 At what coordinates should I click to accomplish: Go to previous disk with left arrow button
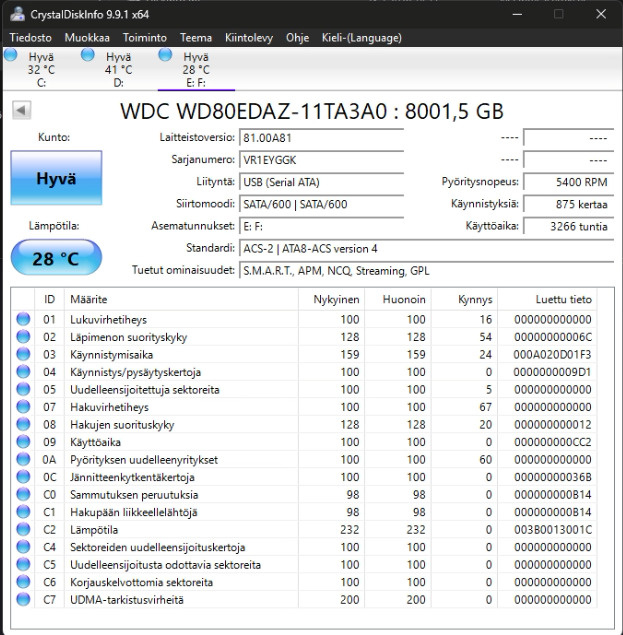coord(21,110)
